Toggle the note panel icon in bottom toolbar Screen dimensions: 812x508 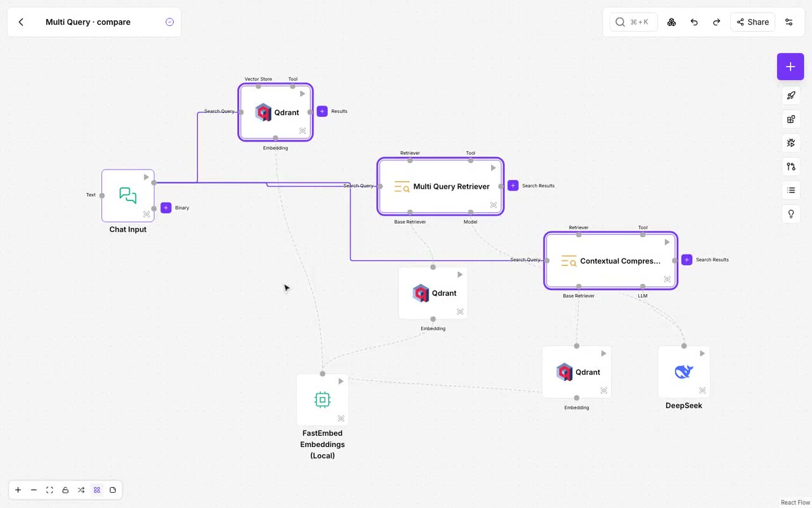coord(113,490)
